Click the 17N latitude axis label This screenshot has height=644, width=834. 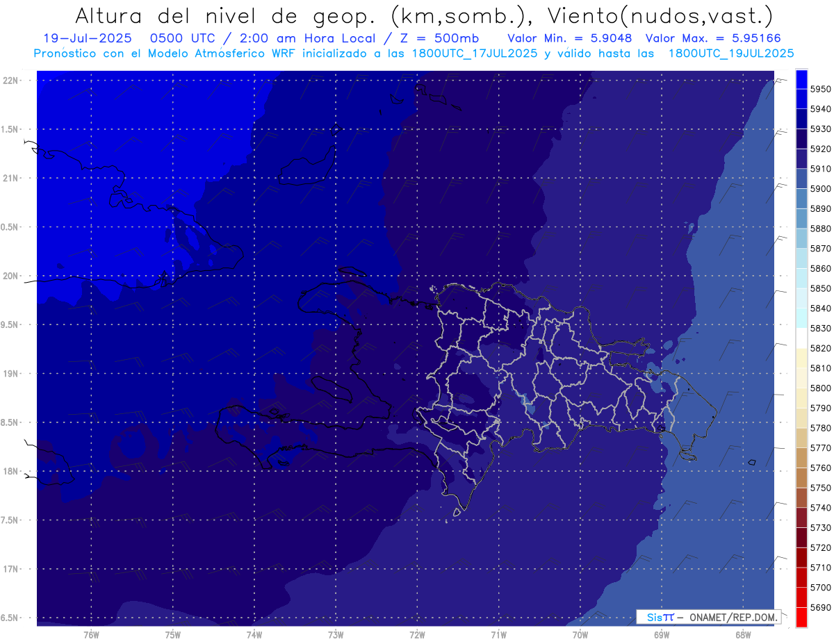[x=11, y=570]
